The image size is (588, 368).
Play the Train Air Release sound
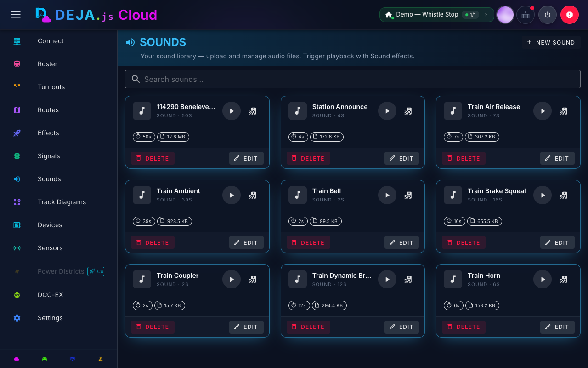point(543,111)
